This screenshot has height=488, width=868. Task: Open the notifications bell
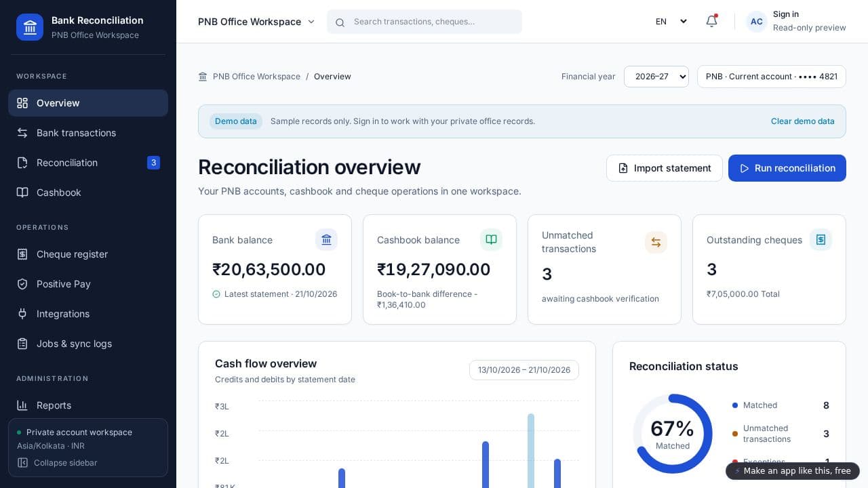(x=711, y=21)
